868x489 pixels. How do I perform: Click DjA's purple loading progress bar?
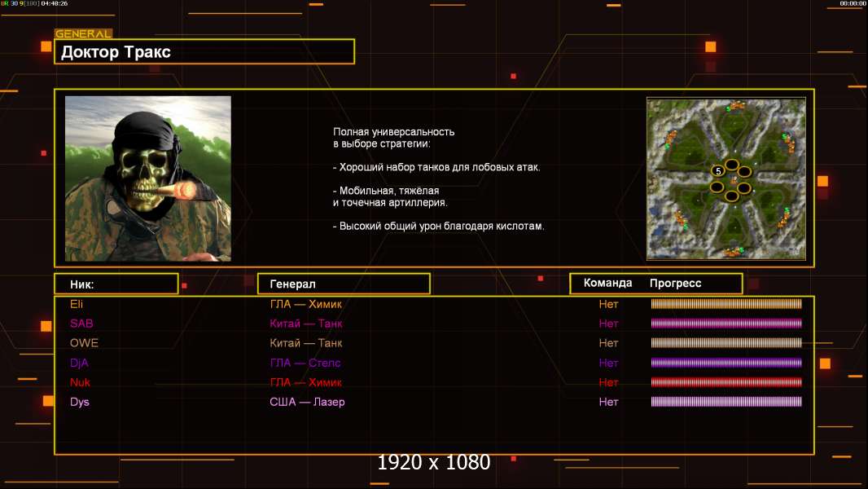click(726, 363)
